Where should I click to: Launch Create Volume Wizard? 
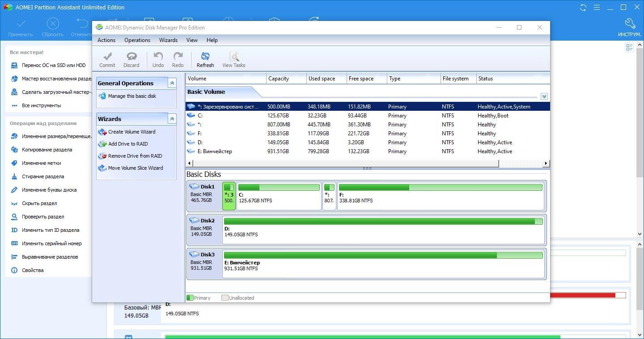click(x=127, y=132)
